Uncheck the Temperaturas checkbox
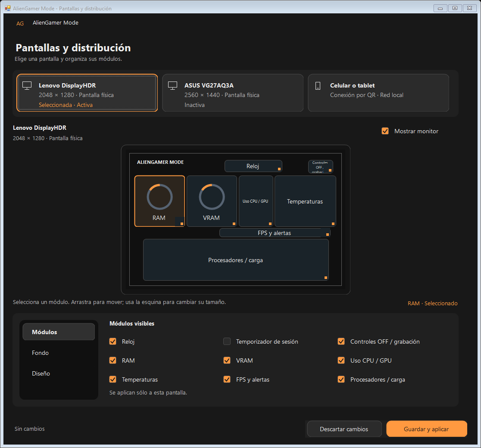Viewport: 481px width, 448px height. (x=113, y=379)
